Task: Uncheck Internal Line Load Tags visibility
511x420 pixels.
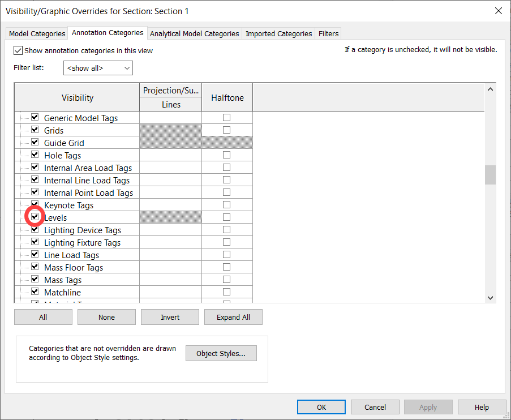Action: 35,179
